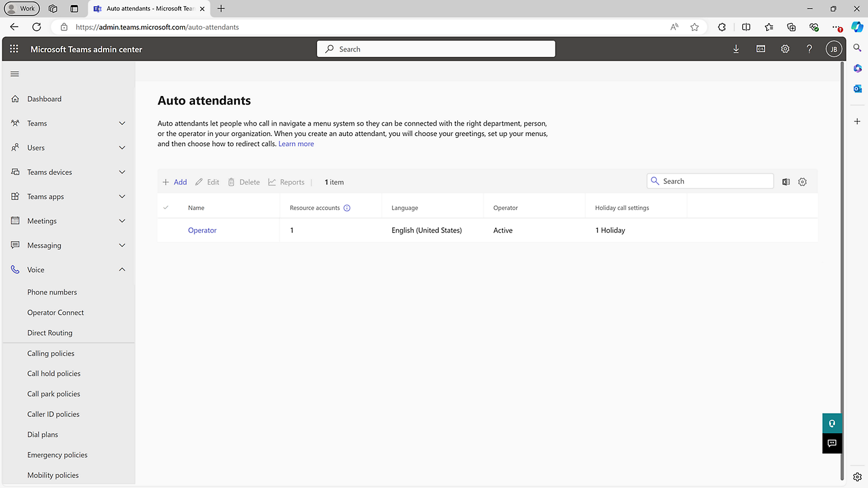Click the Dashboard home icon
This screenshot has width=868, height=488.
[x=15, y=99]
